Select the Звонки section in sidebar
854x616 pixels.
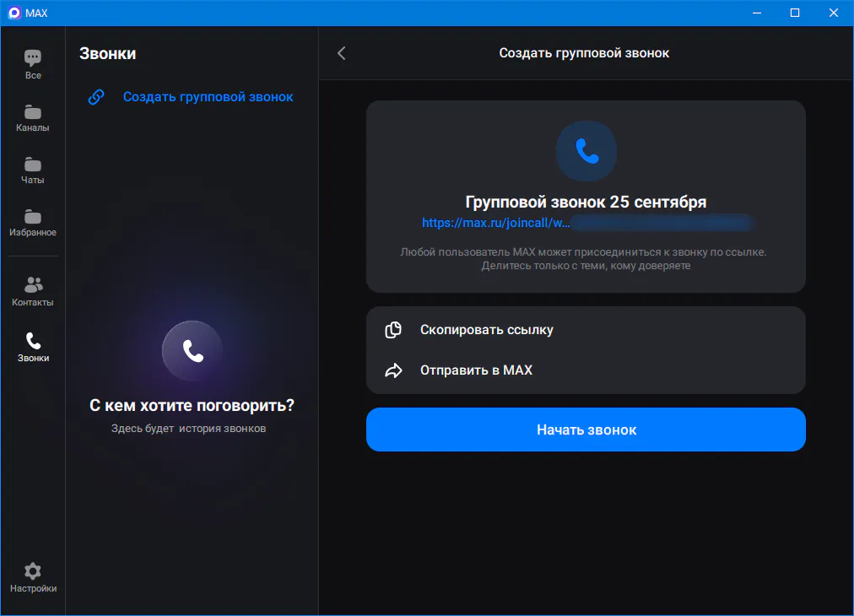tap(33, 347)
